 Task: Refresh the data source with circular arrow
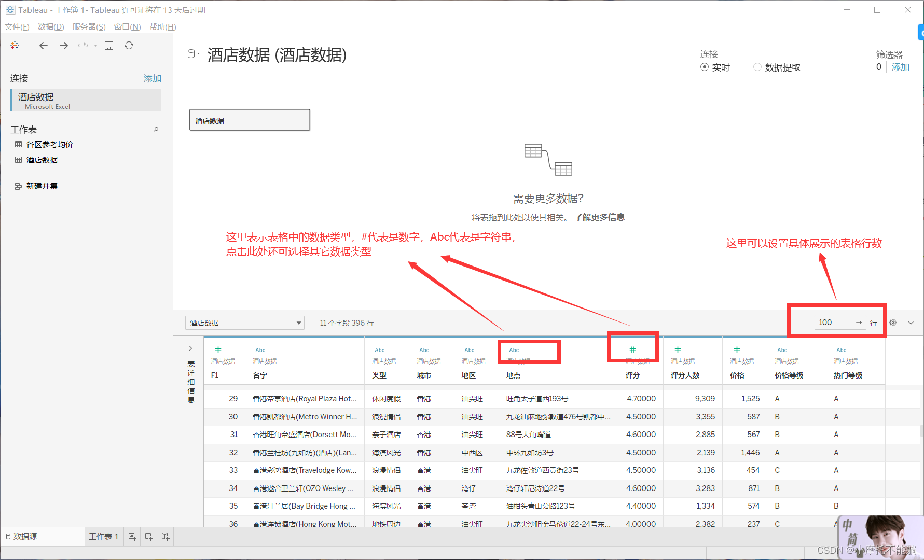129,46
